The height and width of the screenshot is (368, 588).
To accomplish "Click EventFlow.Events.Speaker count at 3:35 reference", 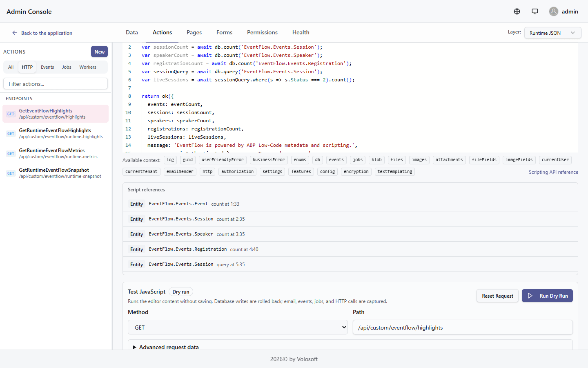I will (x=350, y=234).
